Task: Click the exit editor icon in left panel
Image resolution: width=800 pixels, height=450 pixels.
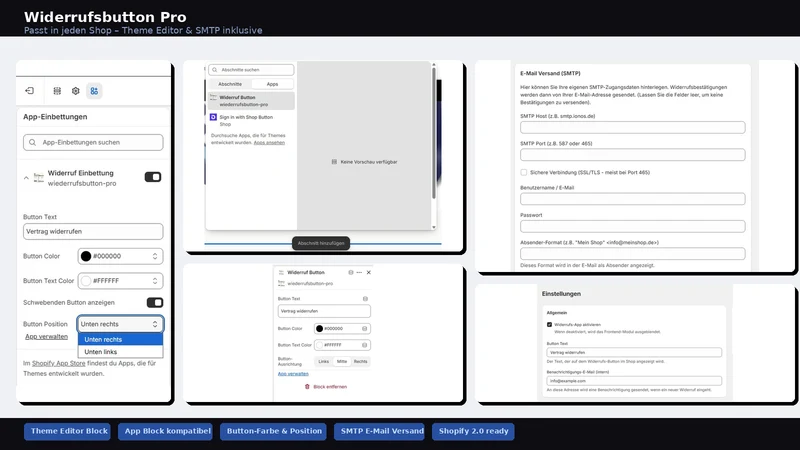Action: [30, 91]
